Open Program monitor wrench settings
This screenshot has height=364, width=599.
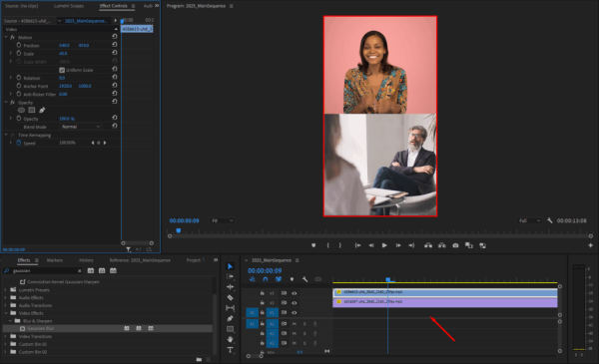tap(550, 220)
